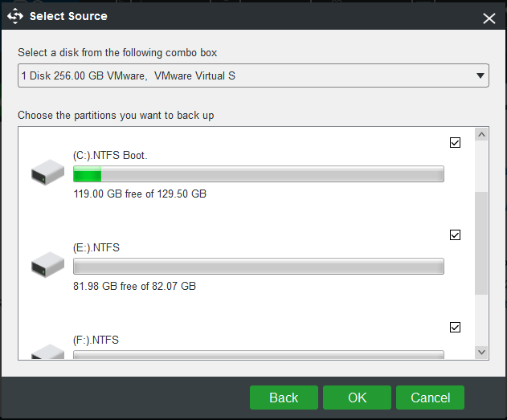Click 'Select a disk from the following combo box'
The width and height of the screenshot is (507, 420).
pyautogui.click(x=117, y=53)
